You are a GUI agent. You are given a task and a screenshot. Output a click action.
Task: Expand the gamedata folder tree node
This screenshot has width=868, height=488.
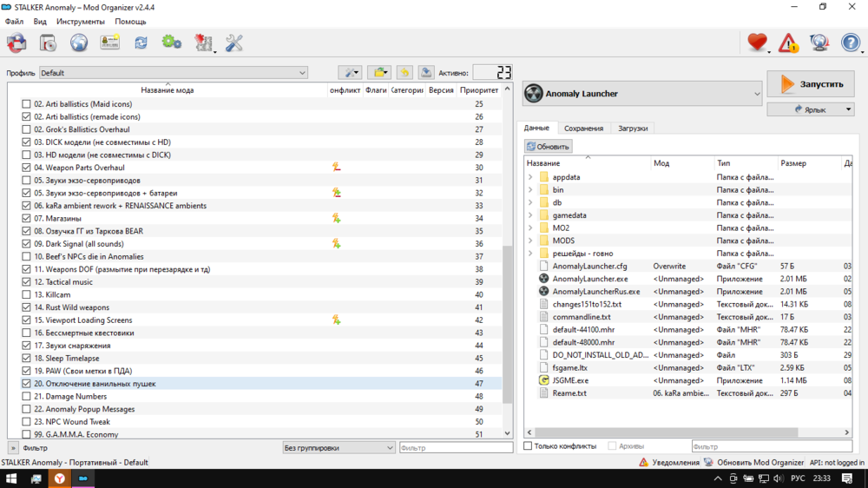pos(530,215)
